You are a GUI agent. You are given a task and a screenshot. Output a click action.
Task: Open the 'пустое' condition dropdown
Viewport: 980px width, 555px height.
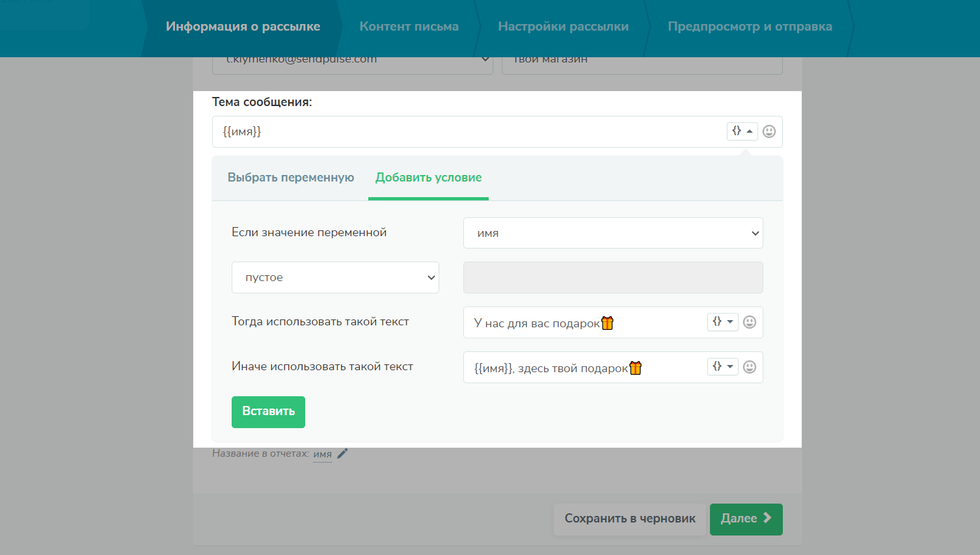[x=335, y=278]
